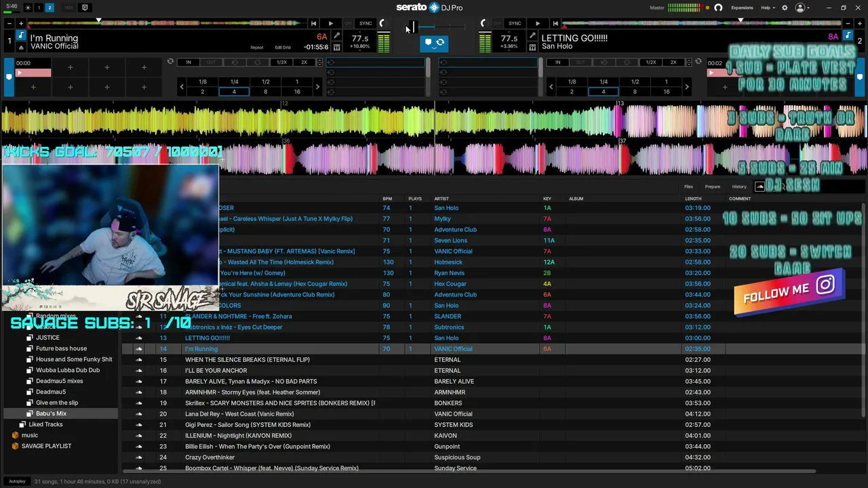868x488 pixels.
Task: Enable 4-beat auto loop on deck 2
Action: [x=603, y=91]
